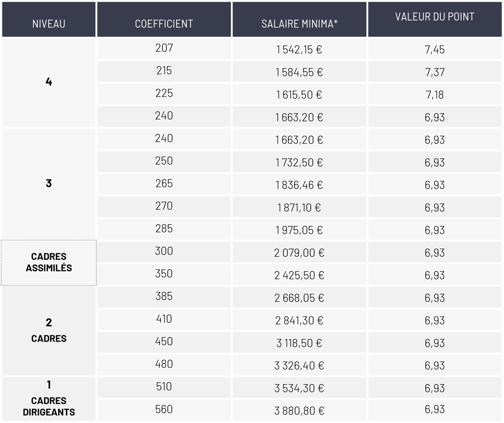This screenshot has height=423, width=504.
Task: Click the point value 7,37 cell
Action: 435,71
